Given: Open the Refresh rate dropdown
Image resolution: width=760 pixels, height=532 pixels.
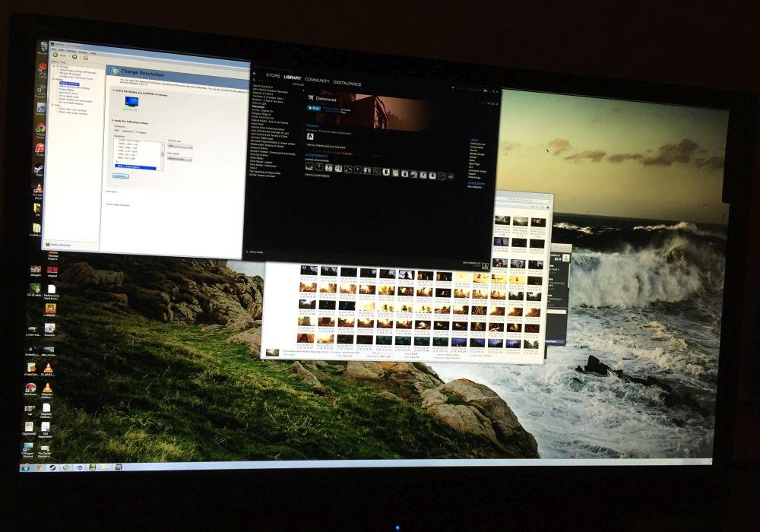Looking at the screenshot, I should [x=180, y=147].
